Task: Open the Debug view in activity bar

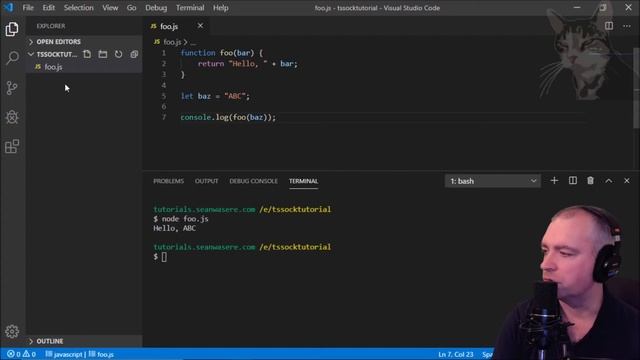Action: tap(12, 117)
